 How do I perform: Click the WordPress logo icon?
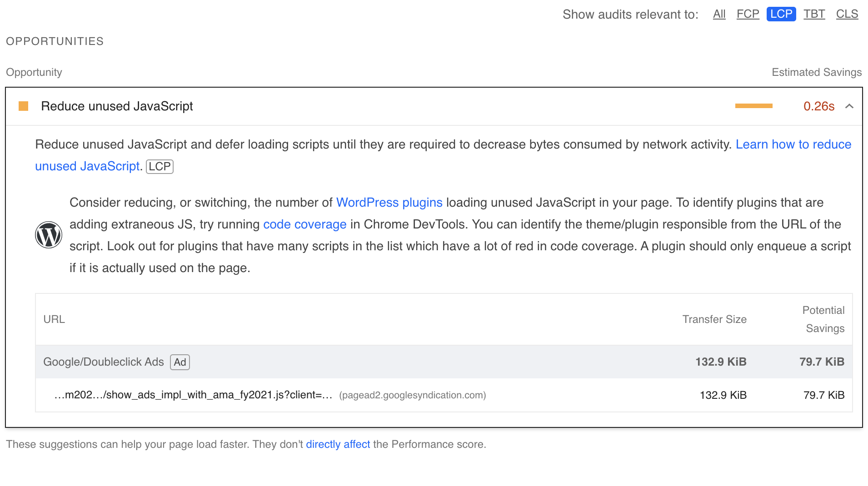[49, 235]
